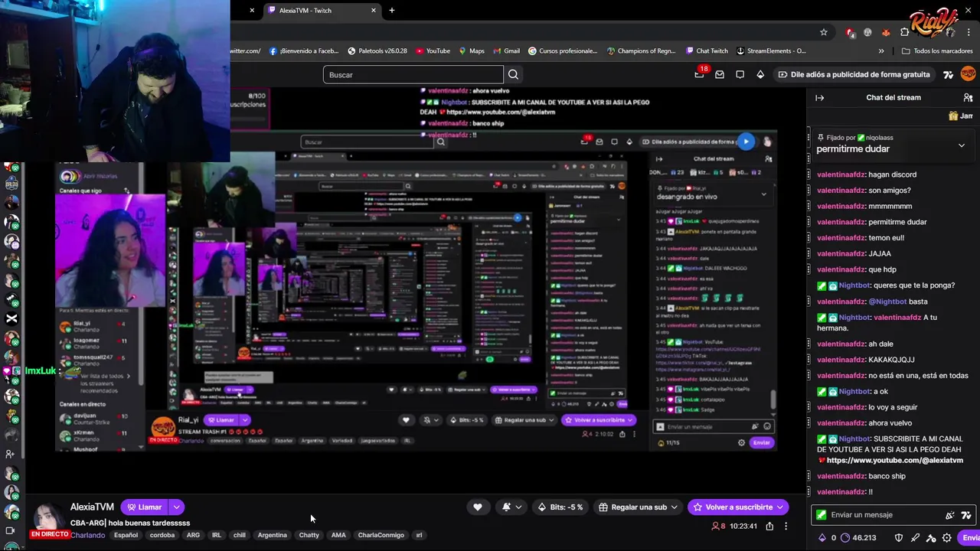Close the AlexiaTVM - Twitch browser tab
The width and height of the screenshot is (980, 551).
pyautogui.click(x=374, y=10)
